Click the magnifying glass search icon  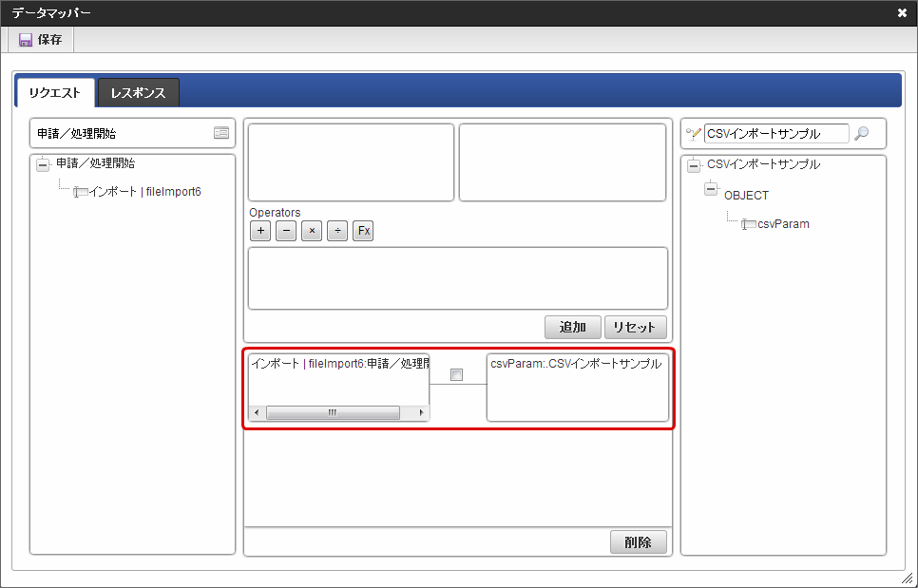[x=861, y=133]
